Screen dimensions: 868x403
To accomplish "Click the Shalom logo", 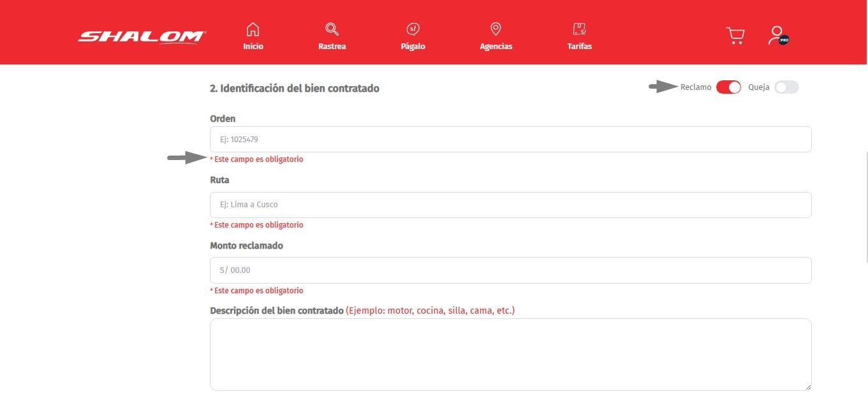I will tap(142, 36).
